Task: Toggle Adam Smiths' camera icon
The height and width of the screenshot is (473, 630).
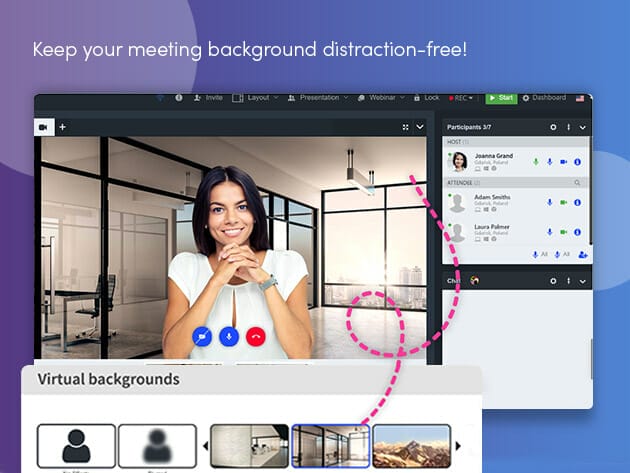Action: point(563,202)
